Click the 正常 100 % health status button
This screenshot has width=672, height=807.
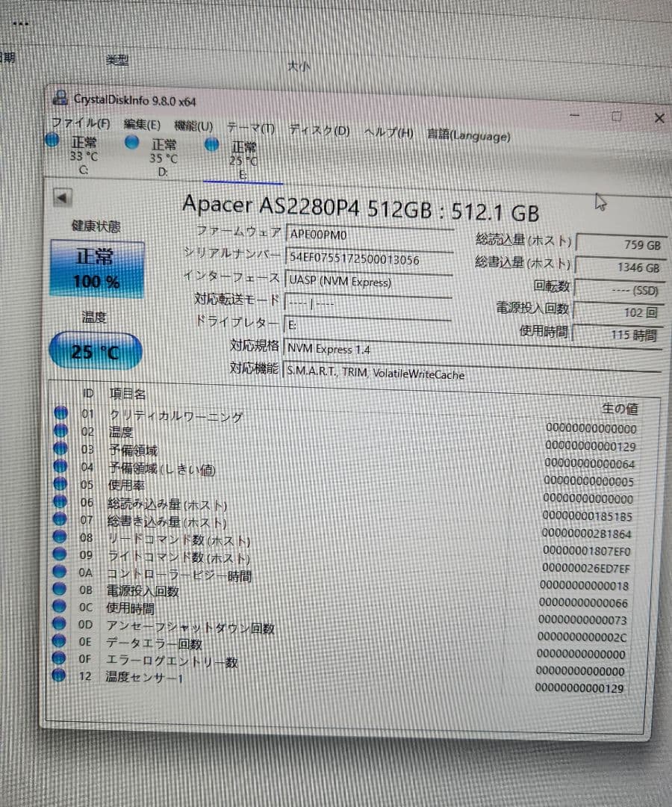[x=96, y=269]
